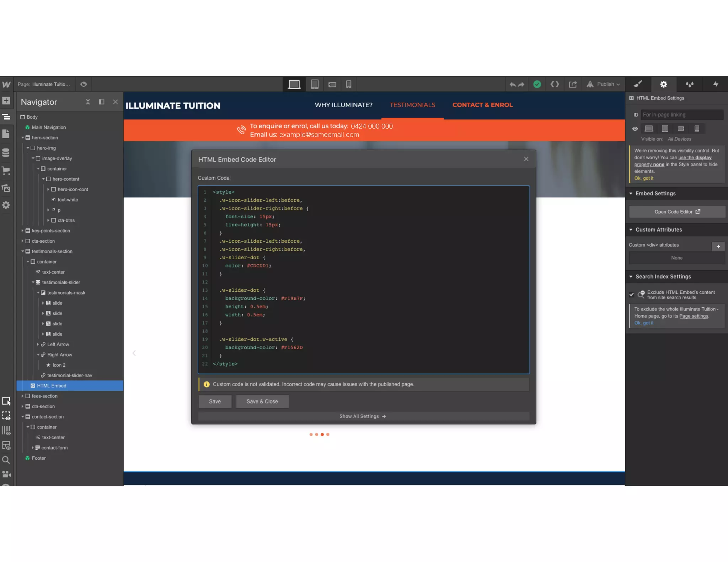Click the export code brackets icon
Image resolution: width=728 pixels, height=562 pixels.
(x=555, y=84)
